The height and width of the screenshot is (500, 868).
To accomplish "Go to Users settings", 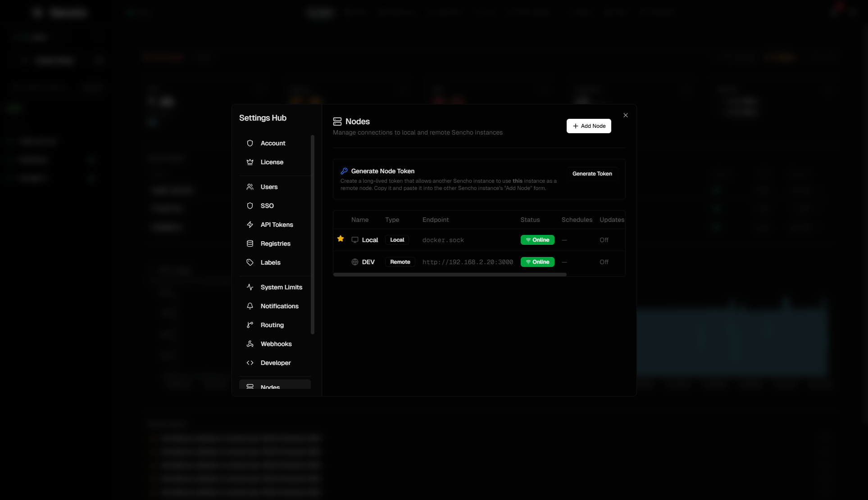I will [x=275, y=187].
